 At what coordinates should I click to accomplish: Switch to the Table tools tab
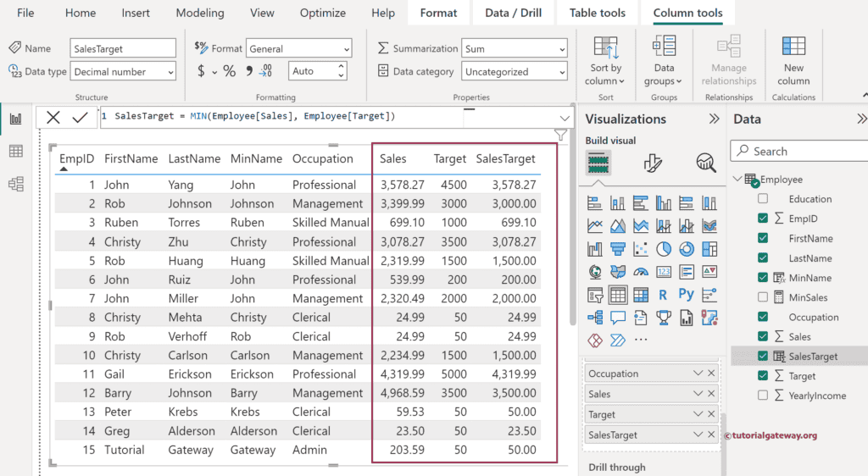click(x=598, y=13)
